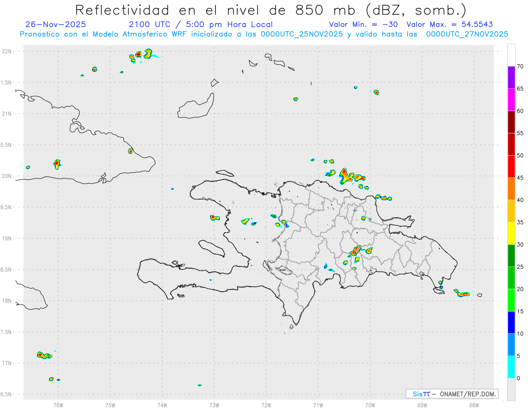The width and height of the screenshot is (532, 411).
Task: Click the time '2100 UTC / 5:00 pm Hora Local'
Action: 200,24
